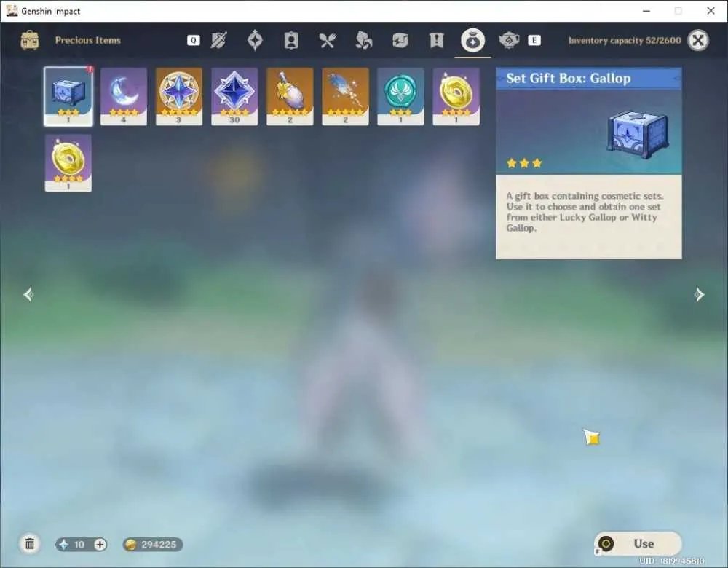The height and width of the screenshot is (568, 728).
Task: Select the crescent moon item with count 4
Action: tap(124, 97)
